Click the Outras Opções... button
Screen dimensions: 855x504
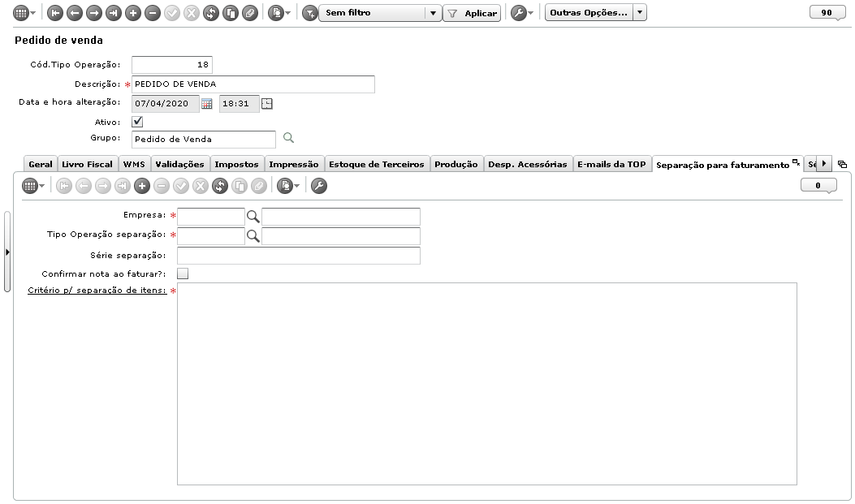589,12
